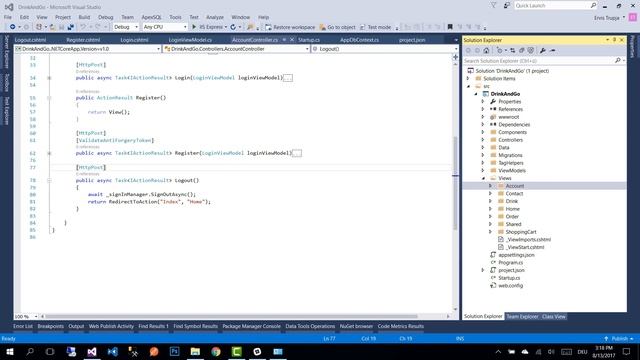Screen dimensions: 640x360
Task: Expand the Migrations folder
Action: tap(483, 155)
